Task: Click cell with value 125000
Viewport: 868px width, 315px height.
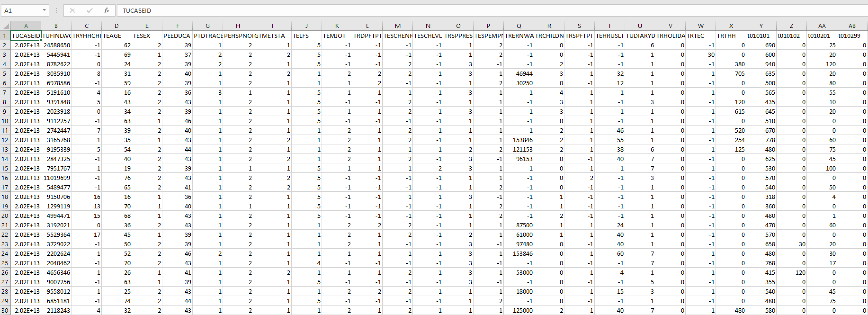Action: [x=519, y=310]
